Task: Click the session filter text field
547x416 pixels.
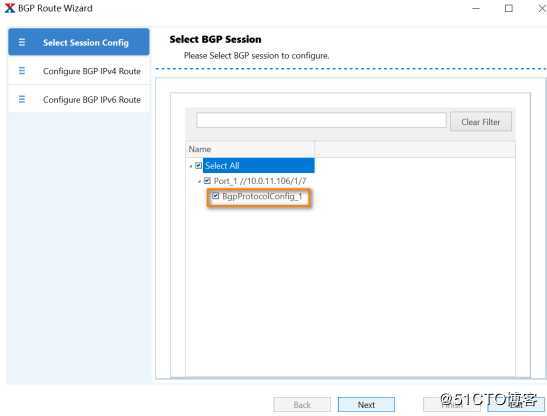Action: point(321,120)
